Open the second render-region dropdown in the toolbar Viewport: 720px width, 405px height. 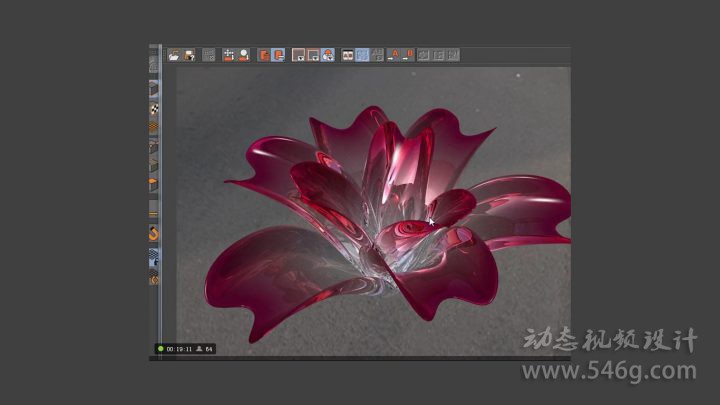point(313,56)
